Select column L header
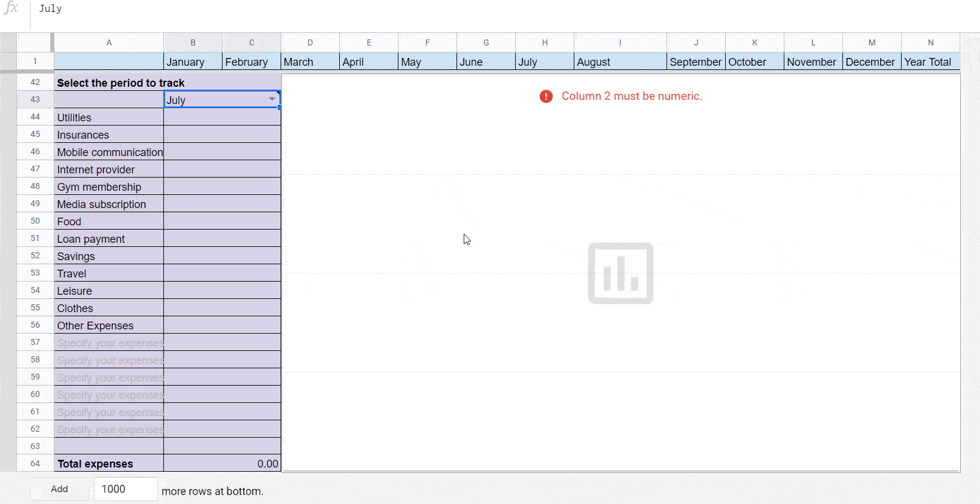This screenshot has width=980, height=504. (814, 42)
